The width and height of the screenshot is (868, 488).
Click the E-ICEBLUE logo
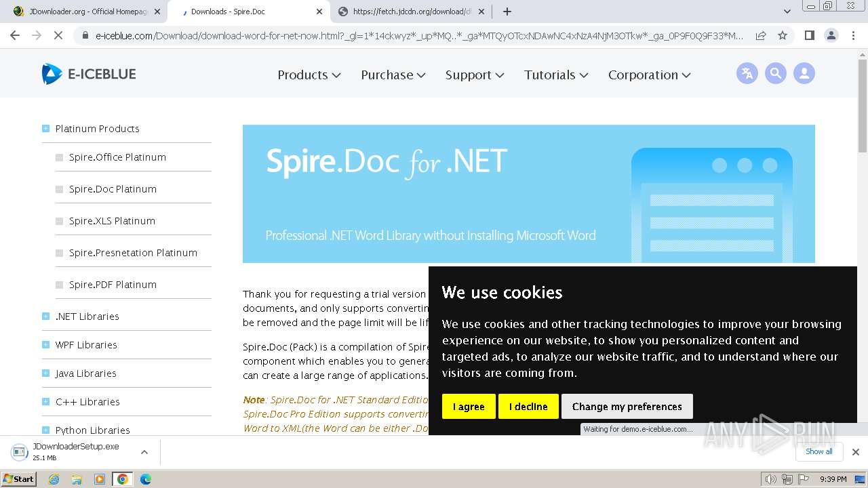pos(89,74)
